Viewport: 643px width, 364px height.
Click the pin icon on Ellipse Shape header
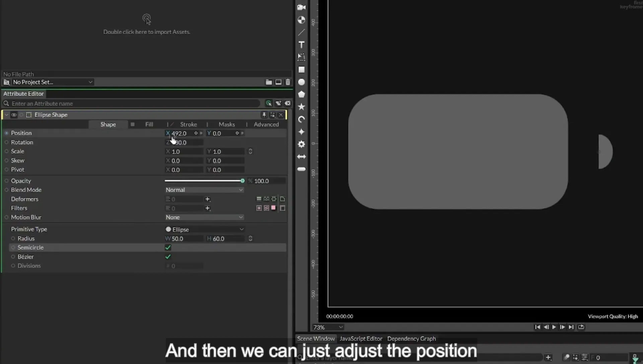coord(264,115)
